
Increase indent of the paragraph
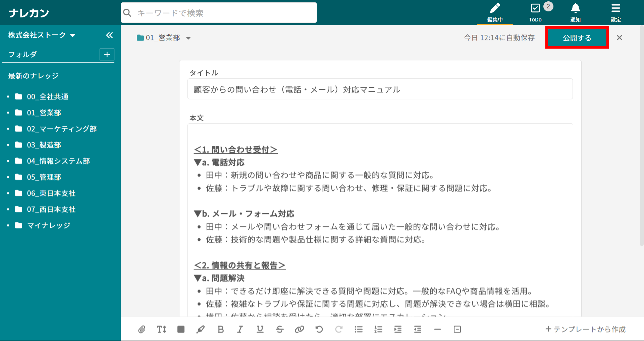(398, 330)
